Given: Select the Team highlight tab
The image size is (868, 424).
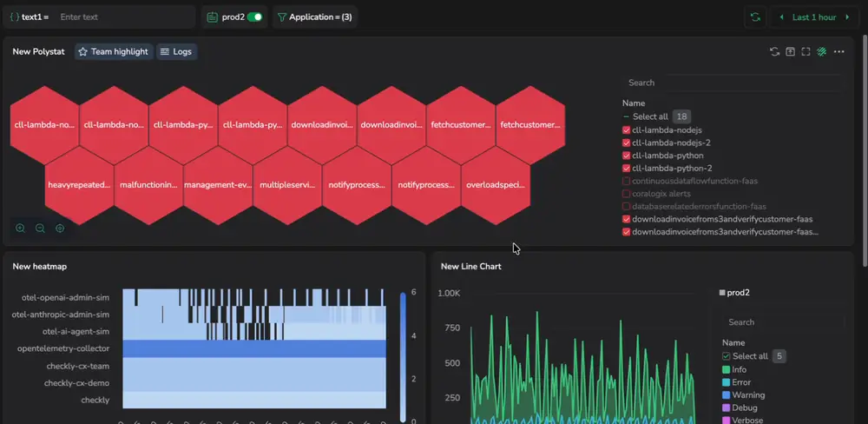Looking at the screenshot, I should [114, 51].
